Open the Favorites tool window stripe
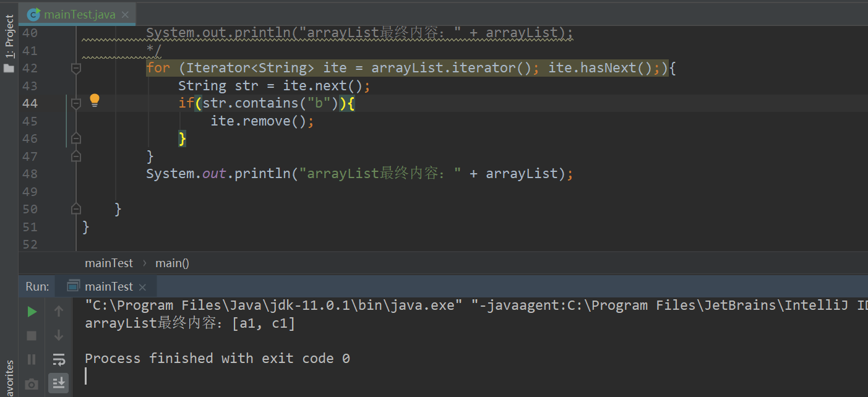868x397 pixels. coord(9,378)
